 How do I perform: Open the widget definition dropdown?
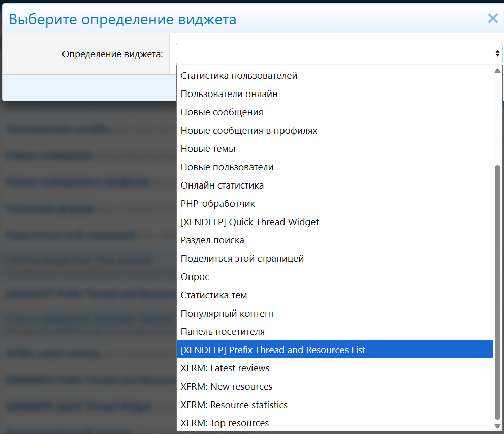tap(339, 53)
